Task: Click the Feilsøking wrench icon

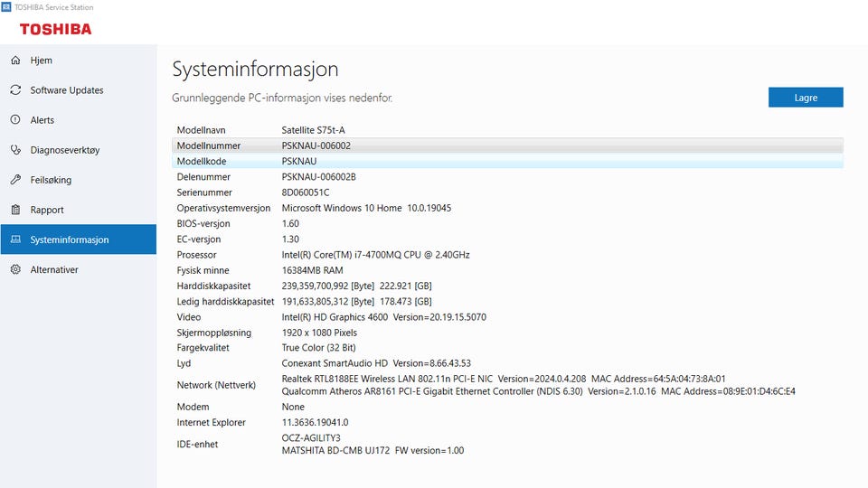Action: click(15, 180)
